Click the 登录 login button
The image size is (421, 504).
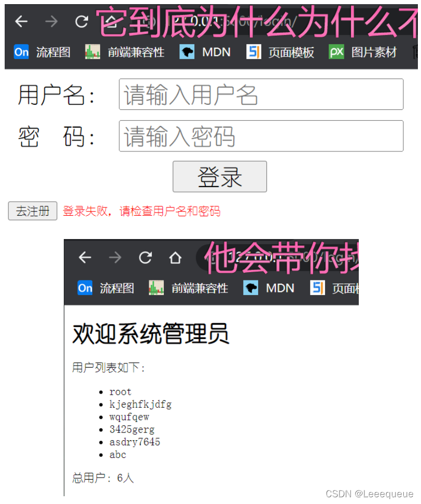[x=220, y=176]
